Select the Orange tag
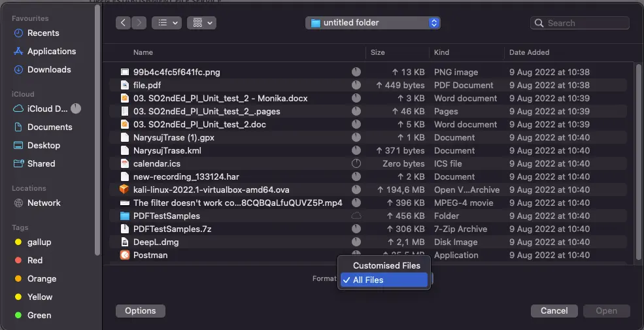644x330 pixels. (36, 278)
